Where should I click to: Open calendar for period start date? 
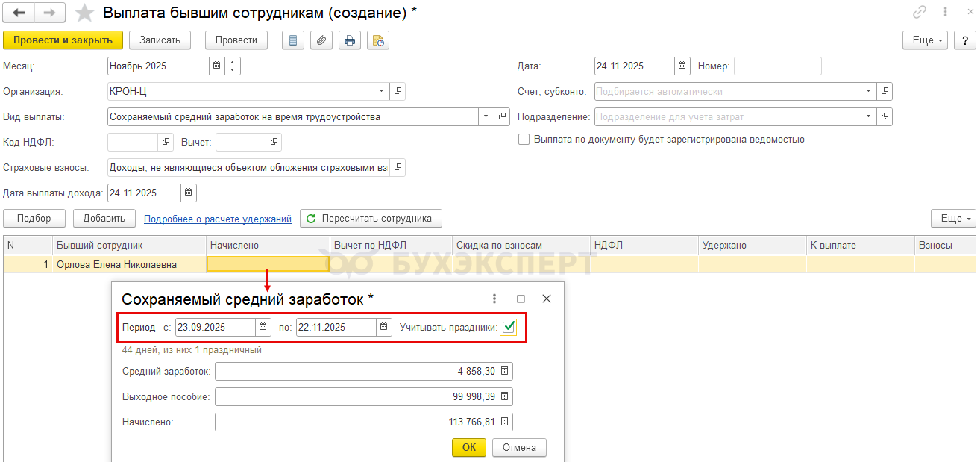click(263, 327)
